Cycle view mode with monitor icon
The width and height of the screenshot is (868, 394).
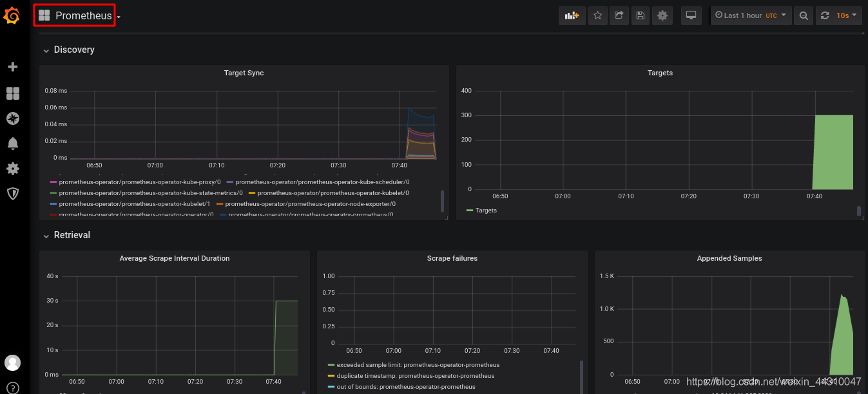(x=691, y=15)
